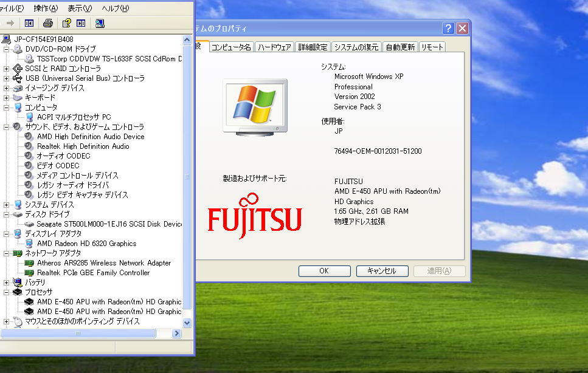The height and width of the screenshot is (373, 588).
Task: Click the Atheros AR9285 Wireless adapter icon
Action: 29,263
